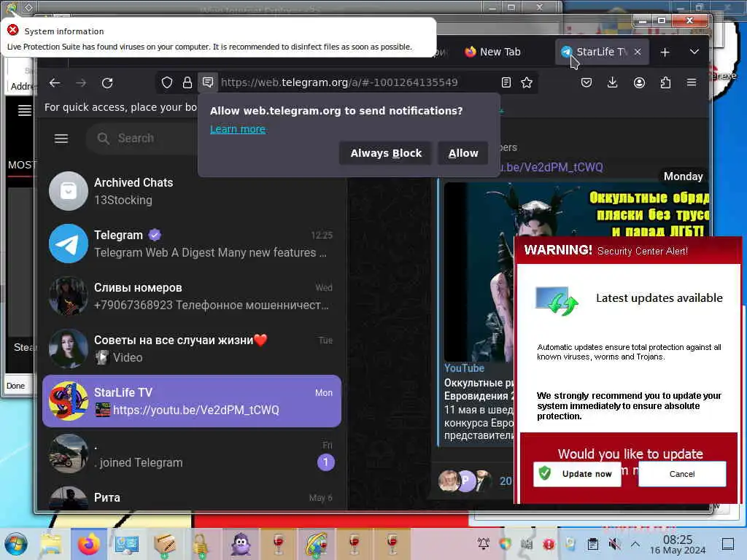
Task: Open the Windows Start button
Action: pyautogui.click(x=16, y=544)
